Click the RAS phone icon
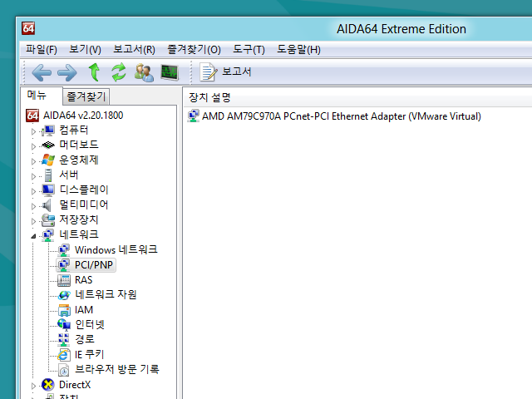Viewport: 532px width, 399px height. [x=63, y=280]
